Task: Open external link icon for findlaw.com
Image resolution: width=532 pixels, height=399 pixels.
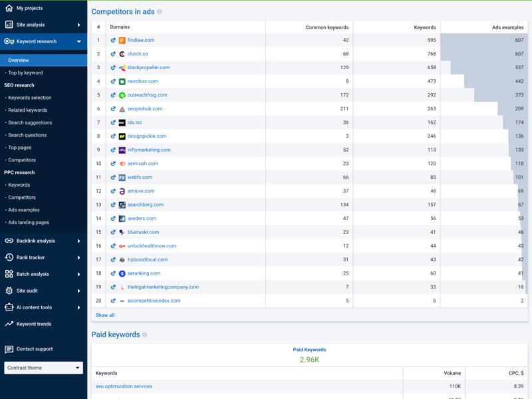Action: tap(113, 41)
